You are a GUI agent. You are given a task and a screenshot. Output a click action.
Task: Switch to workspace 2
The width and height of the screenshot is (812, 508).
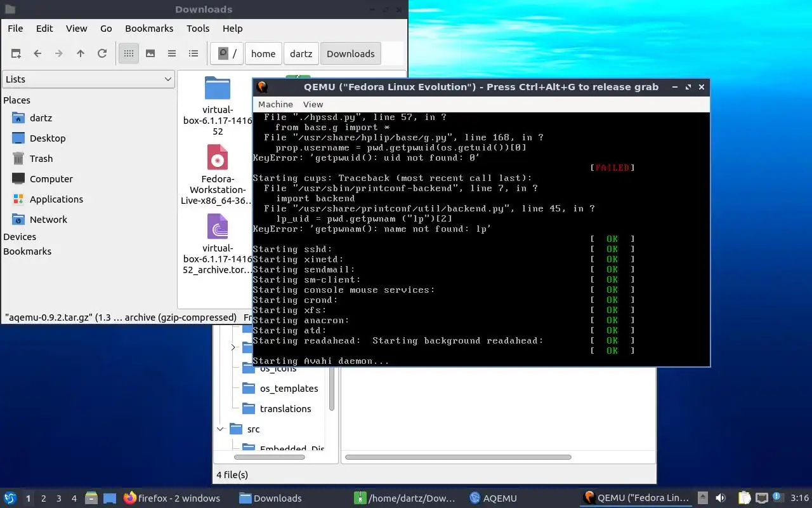43,498
